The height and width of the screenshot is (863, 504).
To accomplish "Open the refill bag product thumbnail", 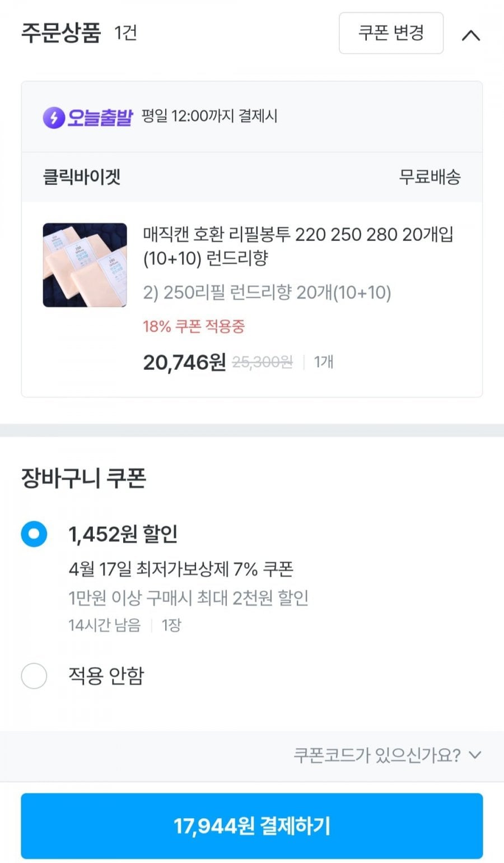I will click(85, 265).
